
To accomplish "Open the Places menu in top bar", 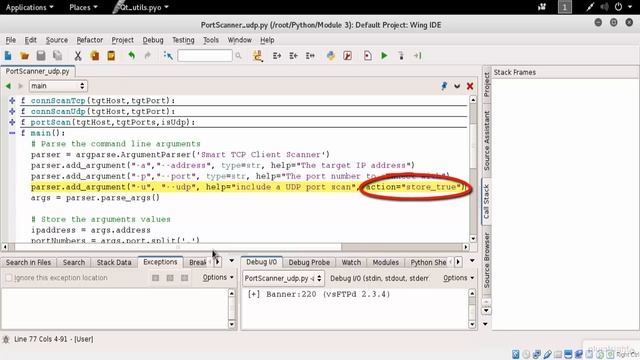I will [x=83, y=7].
